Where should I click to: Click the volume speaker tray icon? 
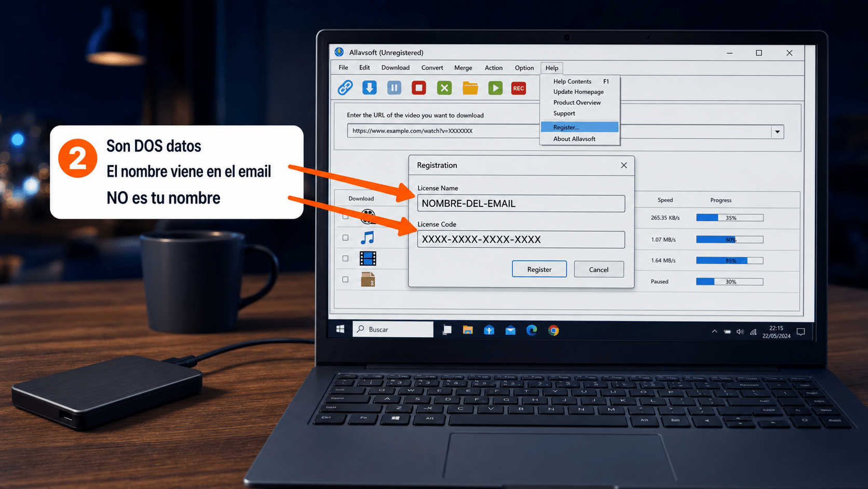pos(740,332)
